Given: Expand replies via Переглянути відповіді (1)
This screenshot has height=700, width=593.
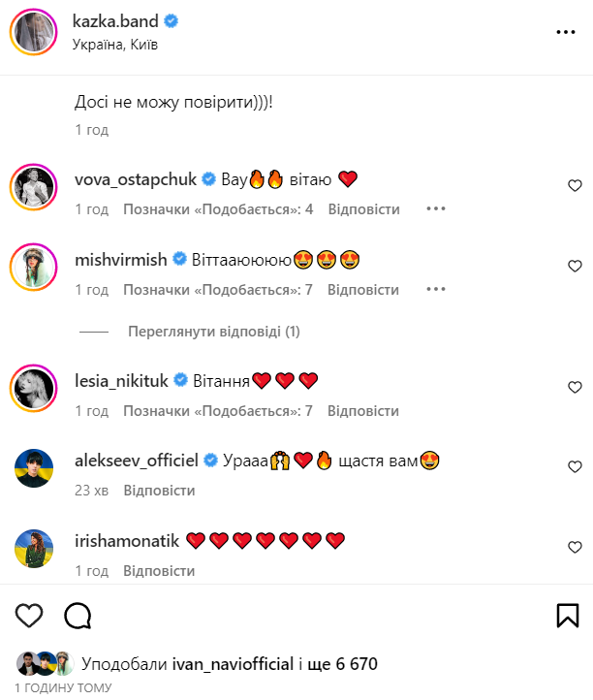Looking at the screenshot, I should (x=214, y=332).
